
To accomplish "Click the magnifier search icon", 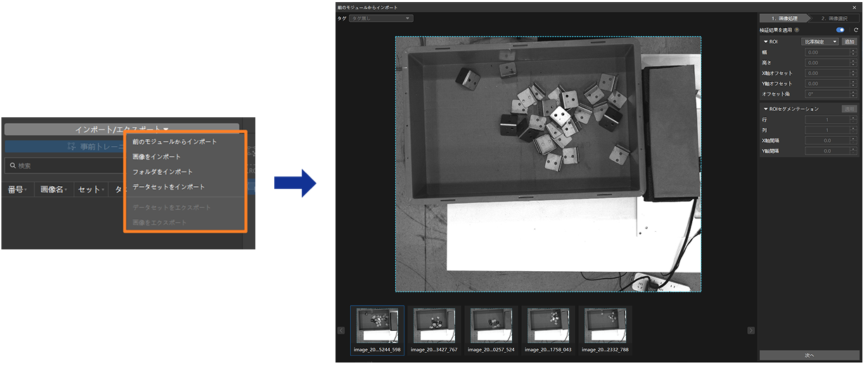I will coord(12,166).
